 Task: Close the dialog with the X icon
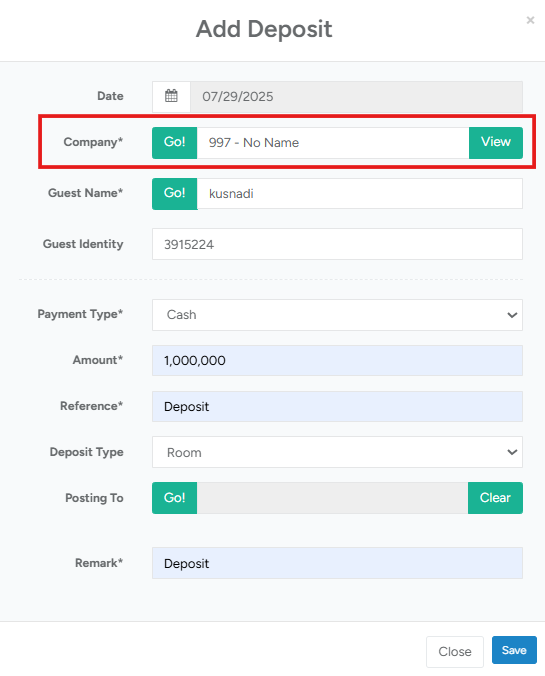click(530, 20)
